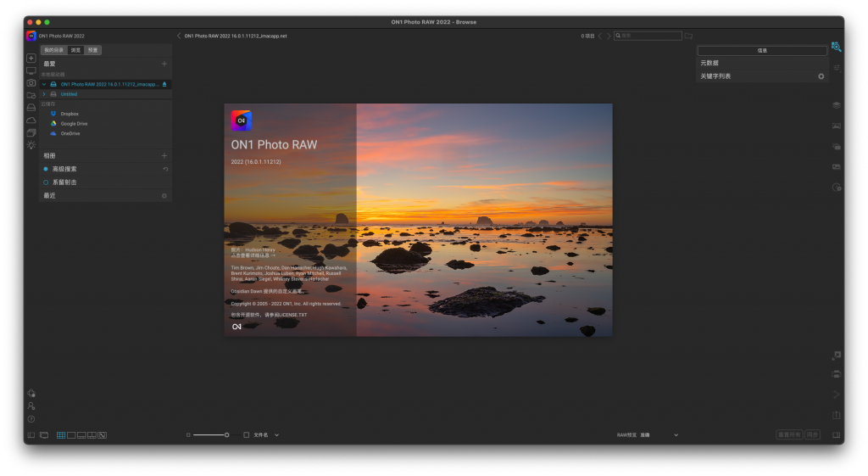The height and width of the screenshot is (476, 868).
Task: Click the stacked images icon in the right sidebar
Action: pyautogui.click(x=837, y=146)
